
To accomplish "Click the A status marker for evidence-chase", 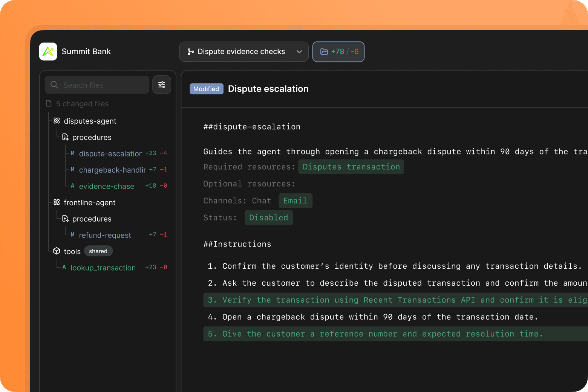I will 72,185.
